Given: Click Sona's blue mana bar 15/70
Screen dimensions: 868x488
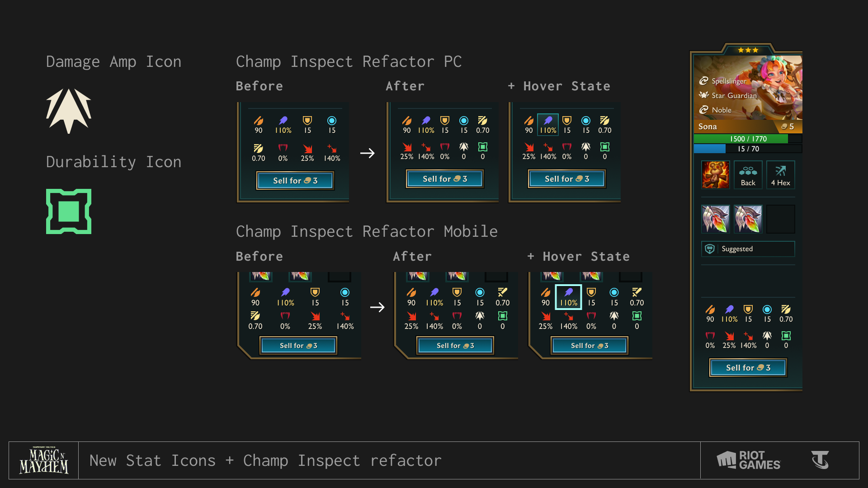Looking at the screenshot, I should pos(748,149).
